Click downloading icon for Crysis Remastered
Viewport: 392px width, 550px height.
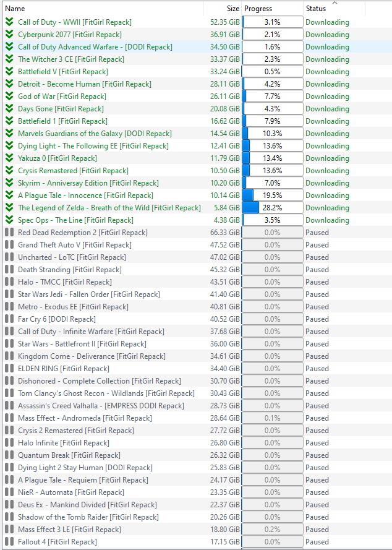click(x=9, y=171)
